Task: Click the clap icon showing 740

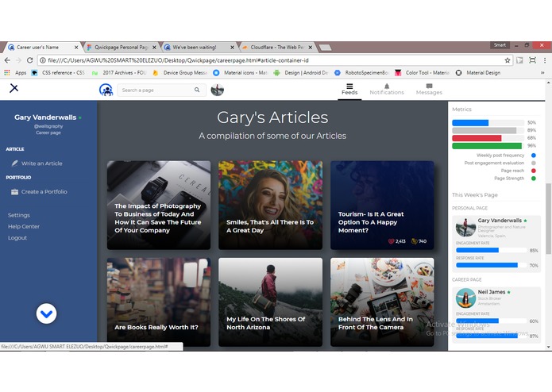Action: (x=415, y=241)
